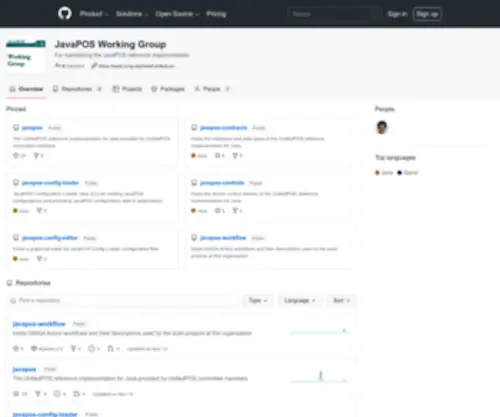The width and height of the screenshot is (500, 417).
Task: Open javapos-workflow in the repositories list
Action: coord(39,324)
